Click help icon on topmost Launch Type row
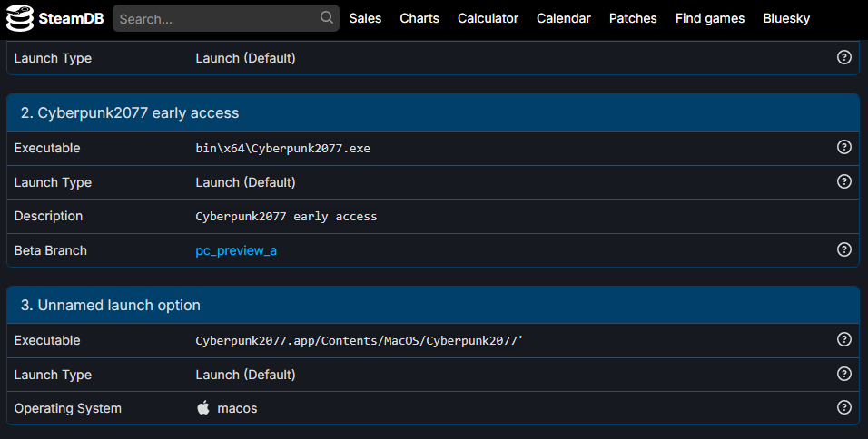Screen dimensions: 868x439 [x=843, y=58]
